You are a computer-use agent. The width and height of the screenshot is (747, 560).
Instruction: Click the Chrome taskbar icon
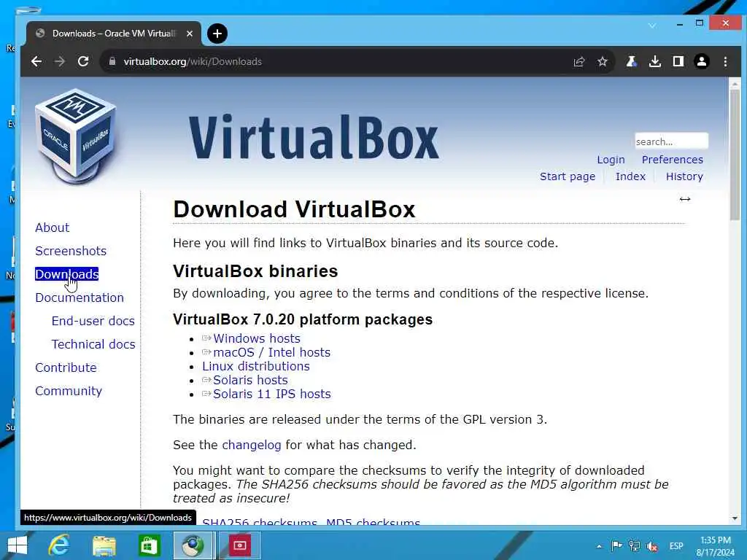pyautogui.click(x=193, y=545)
